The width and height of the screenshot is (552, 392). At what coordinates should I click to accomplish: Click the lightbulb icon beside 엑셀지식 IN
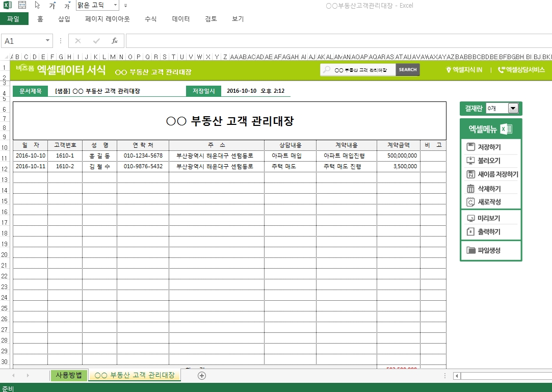pyautogui.click(x=449, y=70)
